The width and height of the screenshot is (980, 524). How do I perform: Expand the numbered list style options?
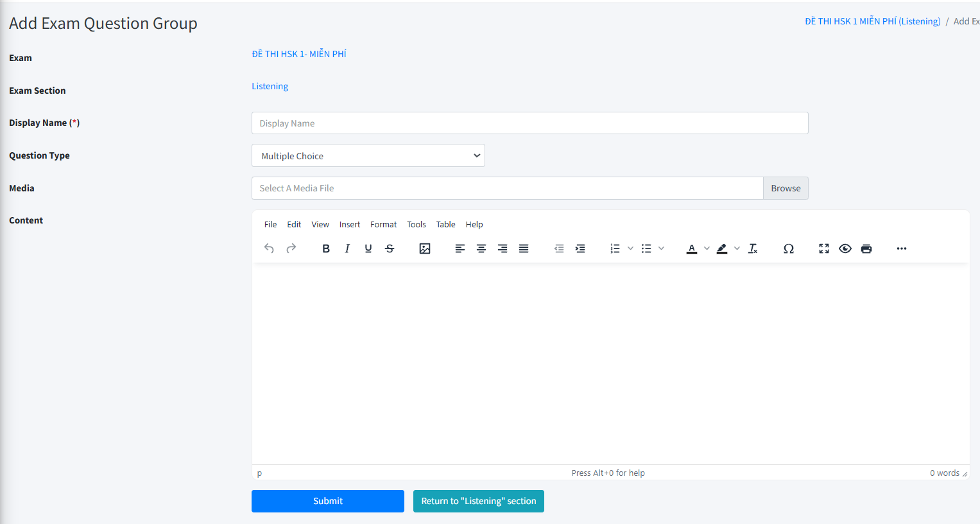(630, 249)
